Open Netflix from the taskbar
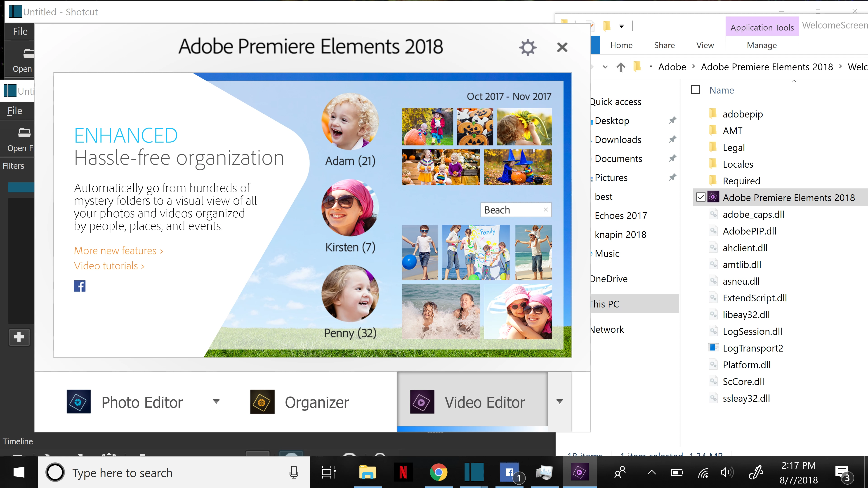The height and width of the screenshot is (488, 868). 403,472
